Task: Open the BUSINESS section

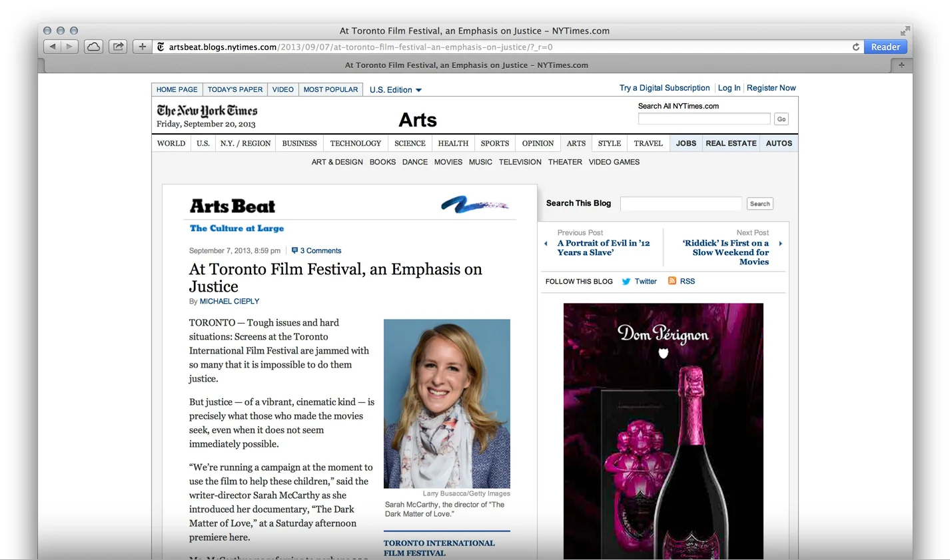Action: pyautogui.click(x=299, y=143)
